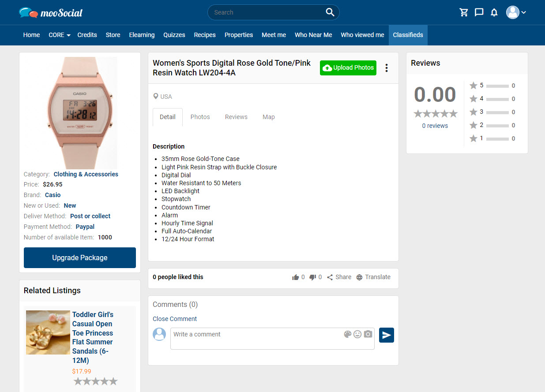The width and height of the screenshot is (545, 392).
Task: Expand the CORE menu dropdown
Action: click(x=60, y=35)
